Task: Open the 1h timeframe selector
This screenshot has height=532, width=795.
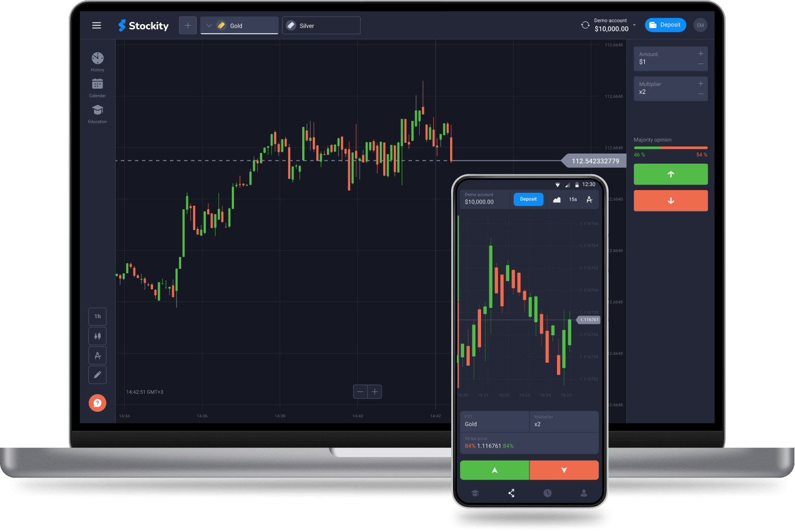Action: tap(97, 316)
